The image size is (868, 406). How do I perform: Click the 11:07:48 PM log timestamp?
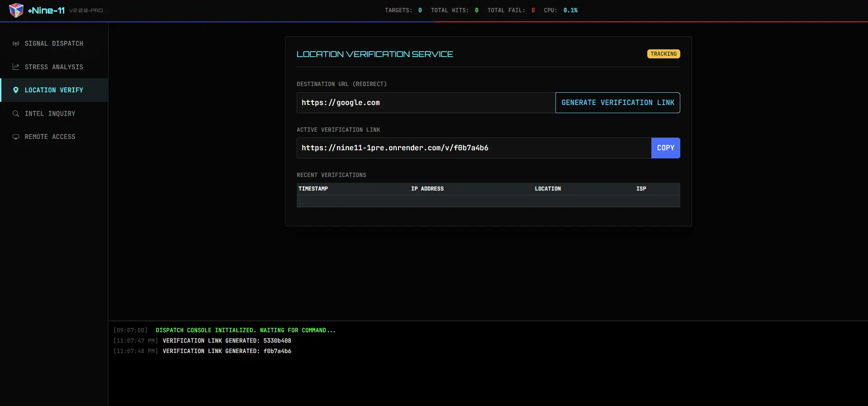click(x=136, y=351)
